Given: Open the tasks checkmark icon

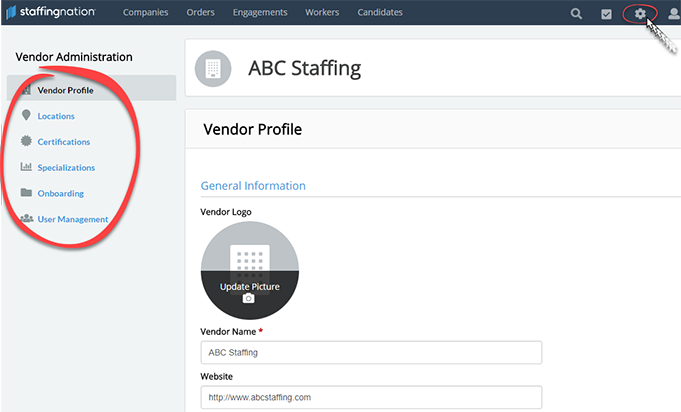Looking at the screenshot, I should point(606,14).
